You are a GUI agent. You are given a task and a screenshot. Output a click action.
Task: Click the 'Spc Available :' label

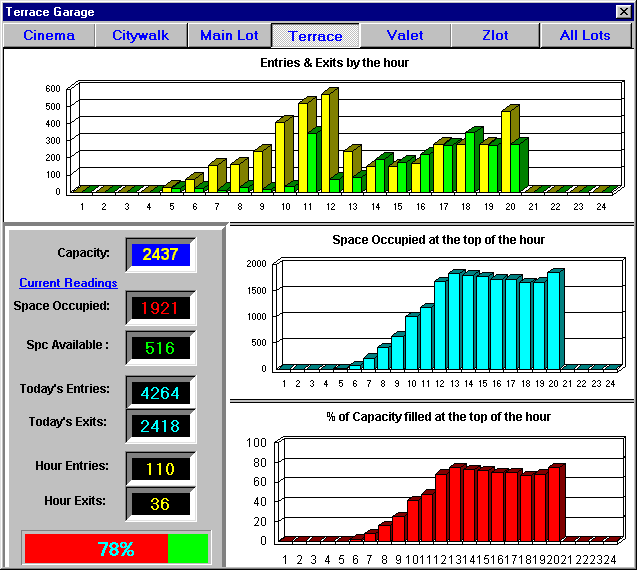[x=67, y=345]
